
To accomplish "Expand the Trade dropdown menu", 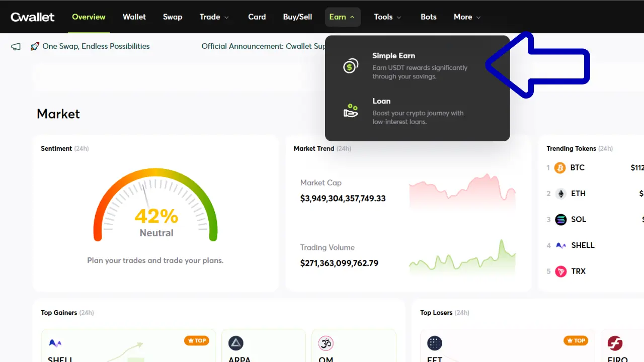I will (214, 17).
